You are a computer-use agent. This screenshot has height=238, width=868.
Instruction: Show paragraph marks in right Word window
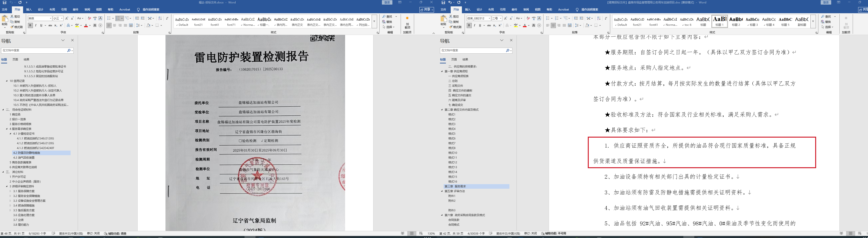tap(606, 18)
